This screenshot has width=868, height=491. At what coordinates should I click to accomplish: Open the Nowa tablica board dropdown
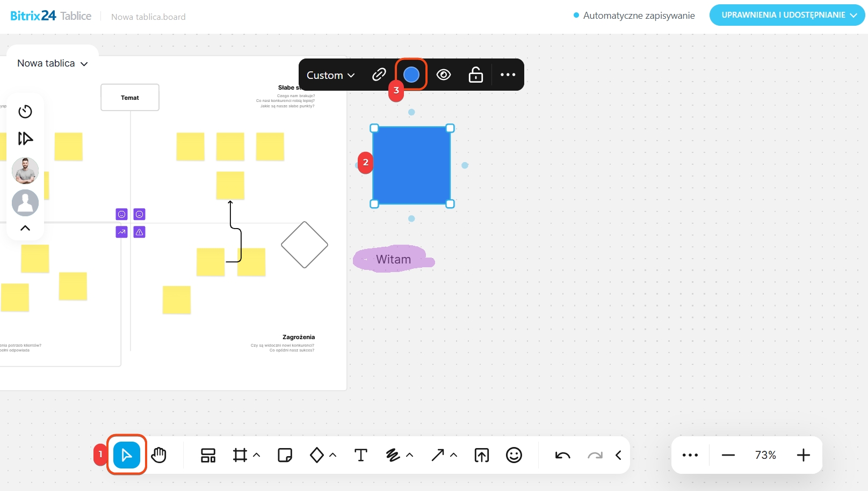tap(52, 63)
